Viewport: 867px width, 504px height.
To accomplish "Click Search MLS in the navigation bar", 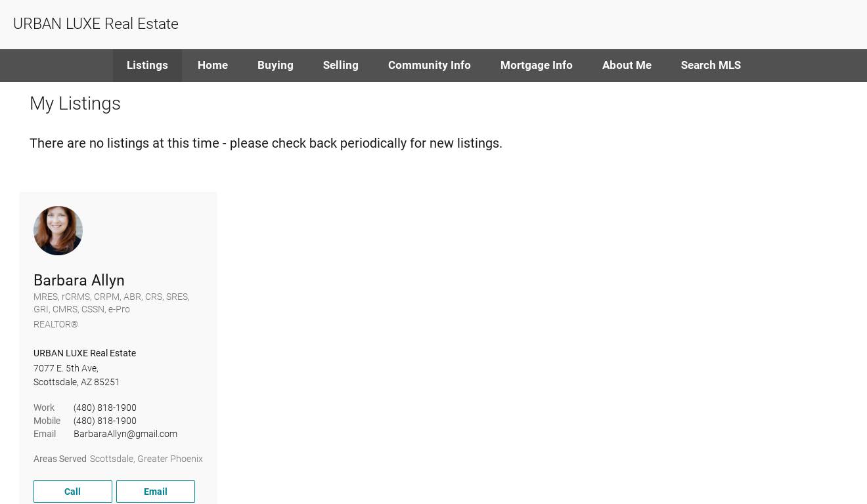I will coord(711,65).
